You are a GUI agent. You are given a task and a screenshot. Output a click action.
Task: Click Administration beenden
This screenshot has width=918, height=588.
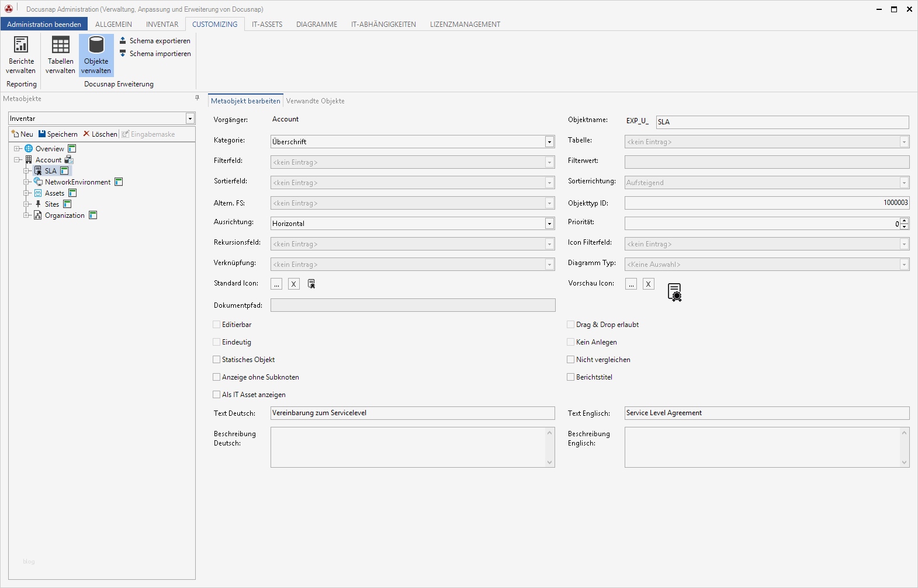click(x=44, y=25)
